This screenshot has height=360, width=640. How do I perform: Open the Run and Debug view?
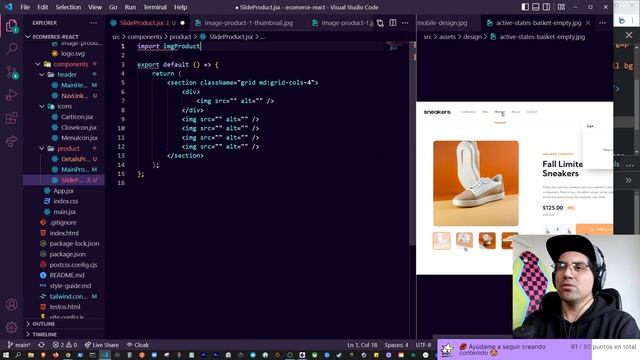click(x=11, y=95)
